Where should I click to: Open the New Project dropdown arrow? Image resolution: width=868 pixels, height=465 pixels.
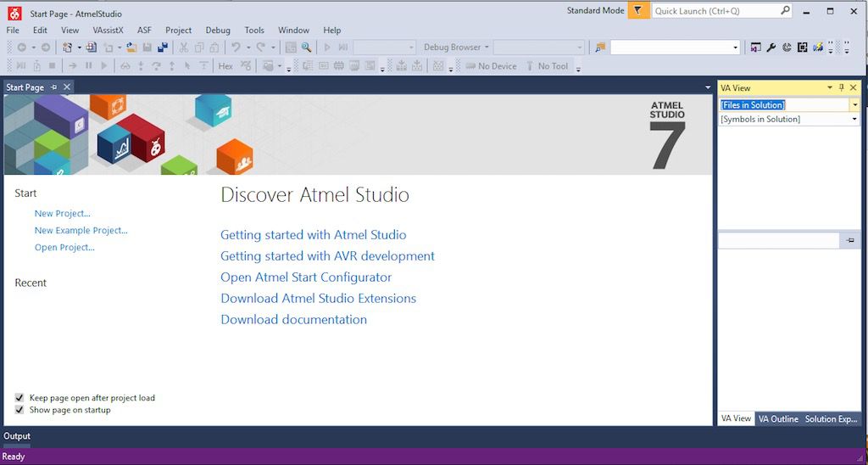point(79,48)
